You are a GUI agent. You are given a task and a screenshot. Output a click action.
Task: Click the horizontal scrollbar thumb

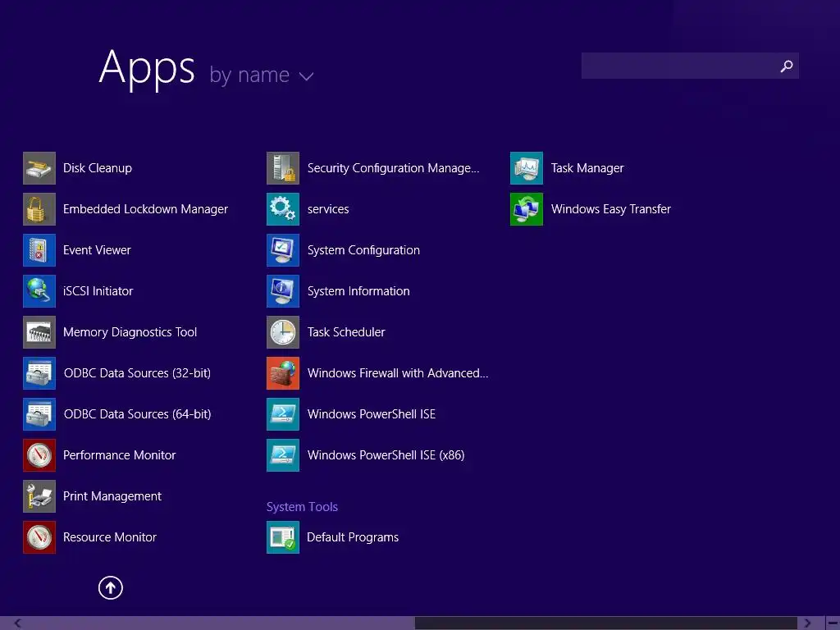point(606,623)
